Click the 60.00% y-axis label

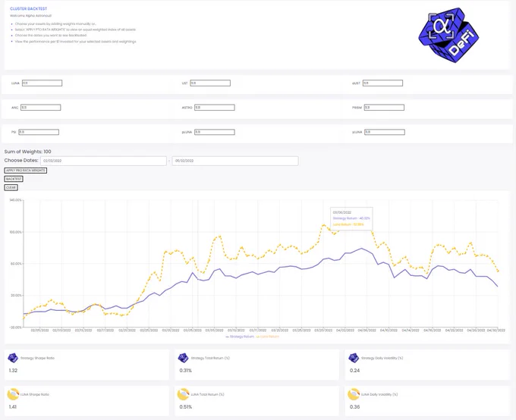click(x=16, y=264)
